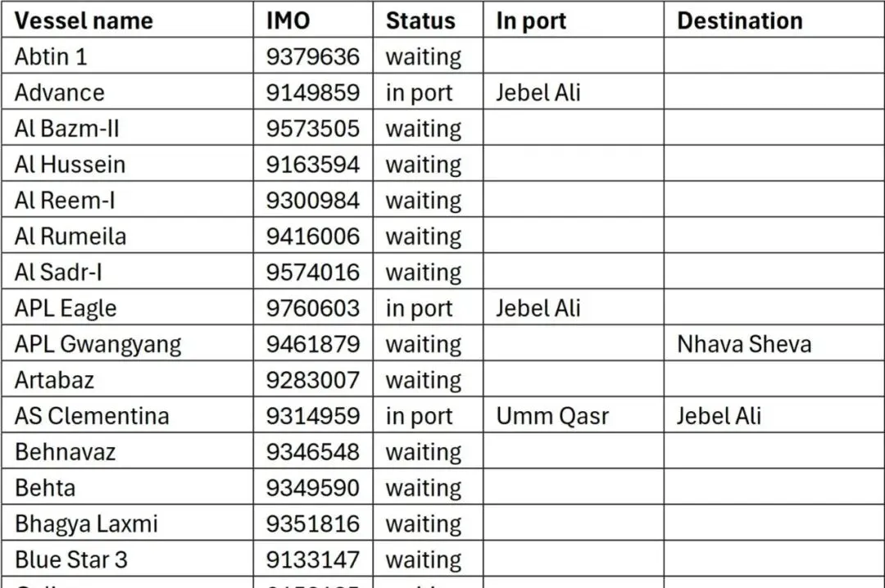Image resolution: width=885 pixels, height=588 pixels.
Task: Click the Al Hussein cell
Action: pyautogui.click(x=70, y=165)
